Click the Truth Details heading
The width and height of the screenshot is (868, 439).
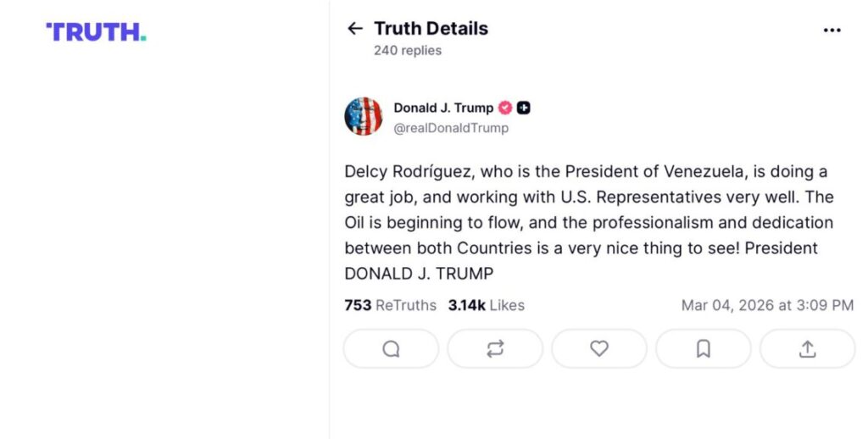click(431, 28)
